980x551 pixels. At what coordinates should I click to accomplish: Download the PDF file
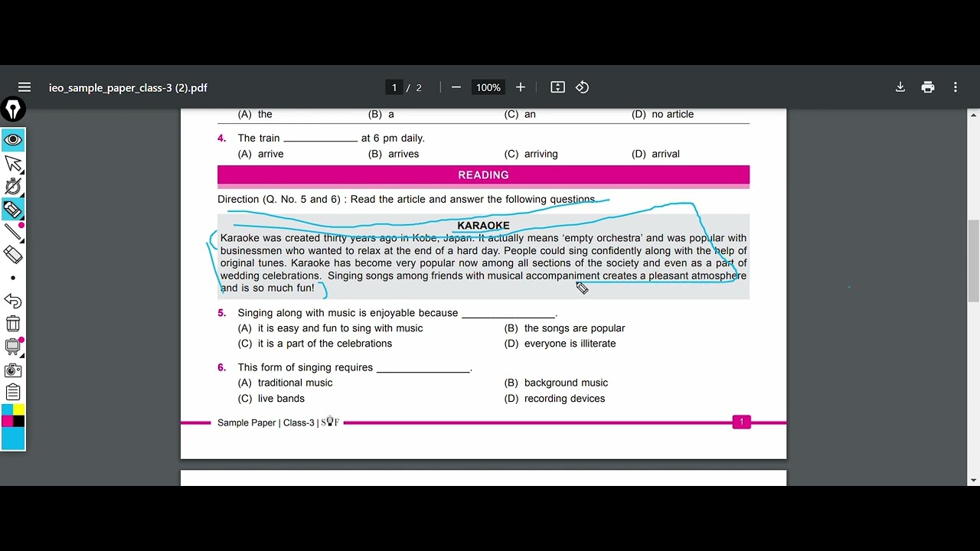pos(900,87)
